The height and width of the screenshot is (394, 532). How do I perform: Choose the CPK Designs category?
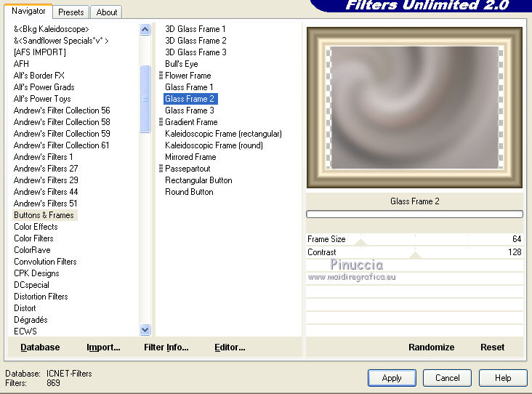(x=36, y=273)
